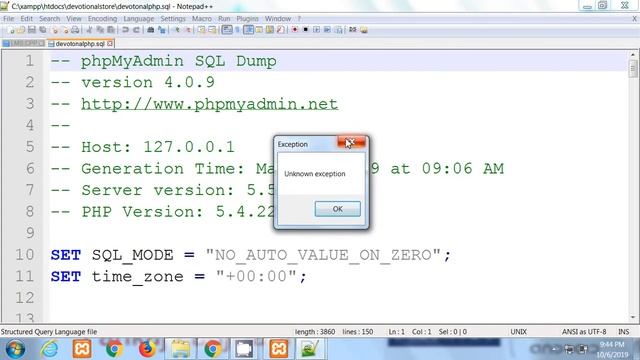Open File Explorer folder taskbar icon
Image resolution: width=640 pixels, height=360 pixels.
[x=180, y=349]
